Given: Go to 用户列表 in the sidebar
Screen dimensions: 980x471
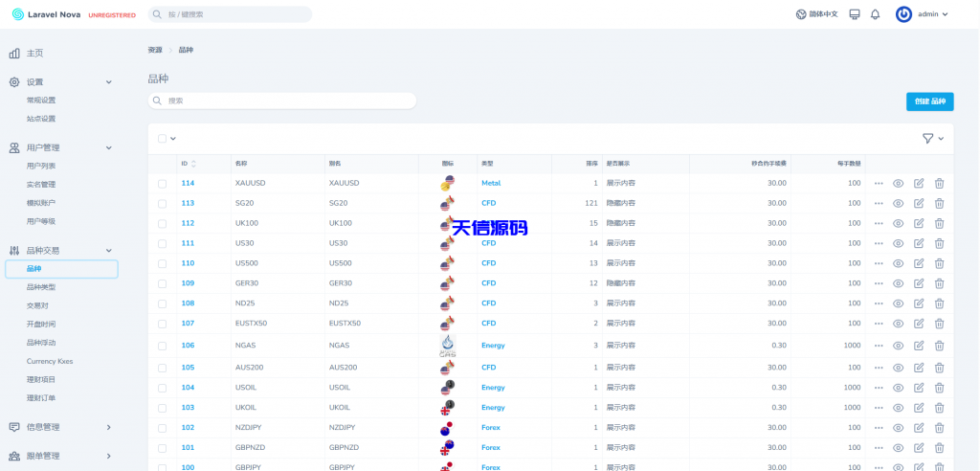Looking at the screenshot, I should (41, 166).
